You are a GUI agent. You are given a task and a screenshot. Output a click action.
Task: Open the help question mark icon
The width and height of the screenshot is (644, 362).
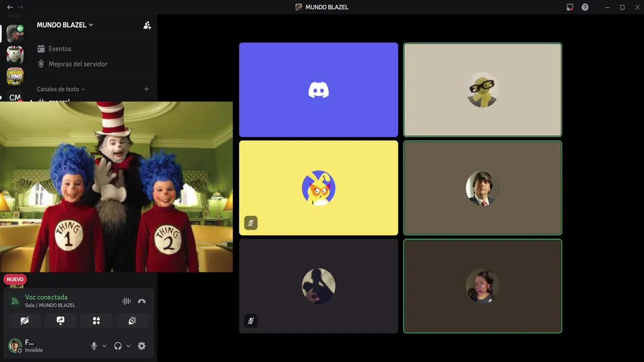[x=585, y=7]
